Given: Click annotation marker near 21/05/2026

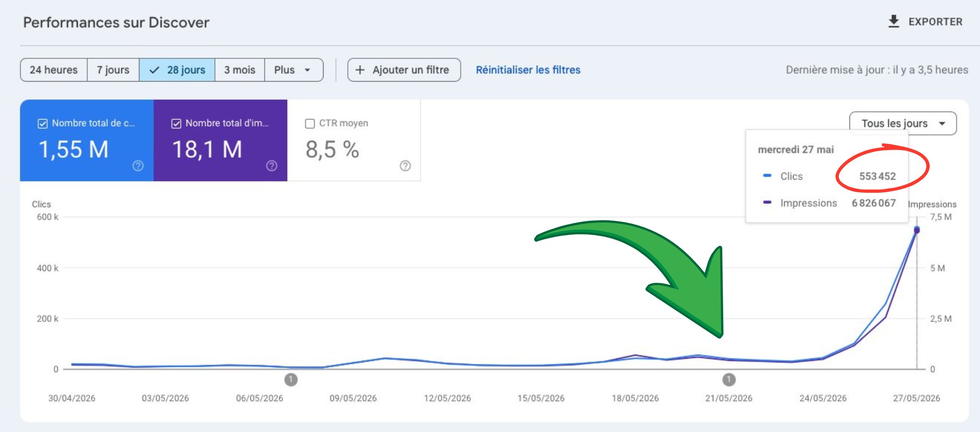Looking at the screenshot, I should click(729, 380).
